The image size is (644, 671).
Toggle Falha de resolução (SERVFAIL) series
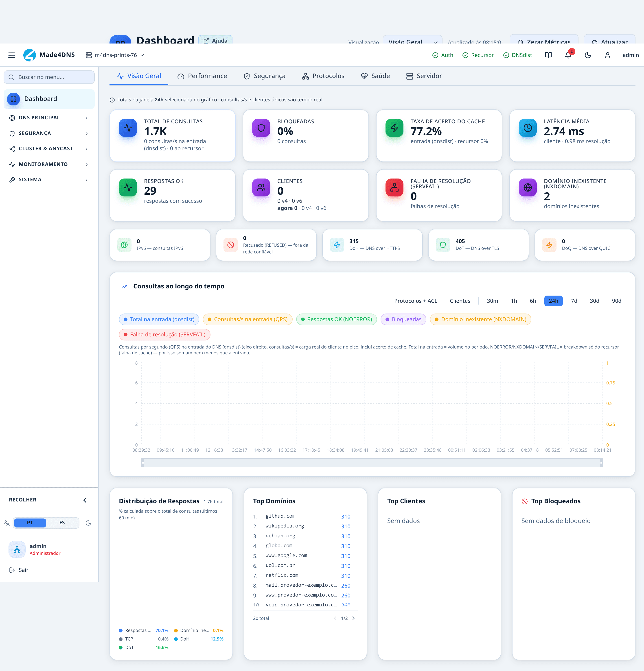click(x=164, y=334)
